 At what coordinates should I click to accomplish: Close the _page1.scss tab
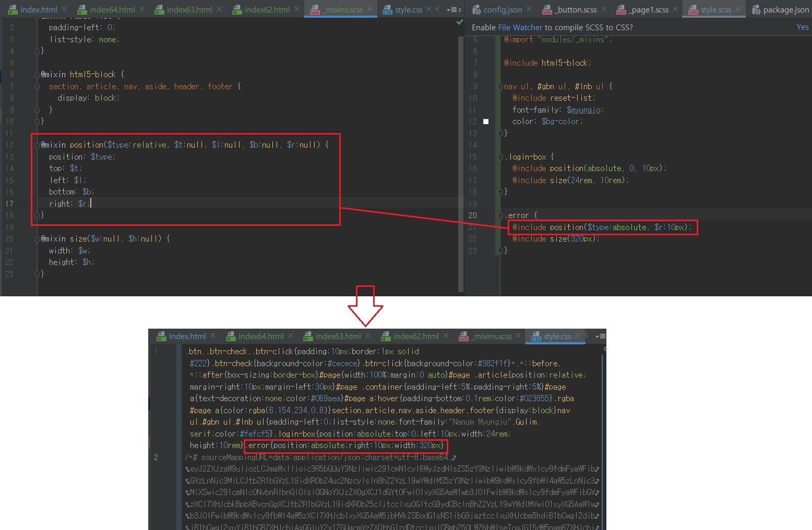click(675, 9)
